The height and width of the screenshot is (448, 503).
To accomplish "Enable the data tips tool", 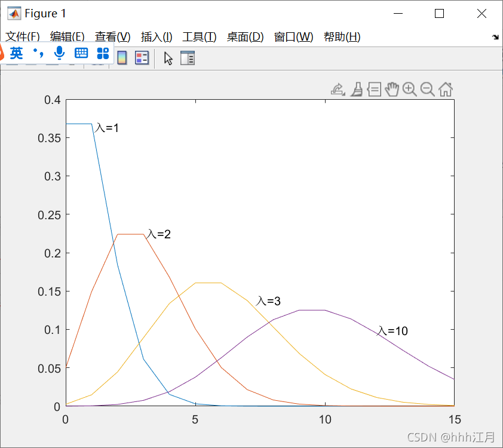I will coord(375,90).
